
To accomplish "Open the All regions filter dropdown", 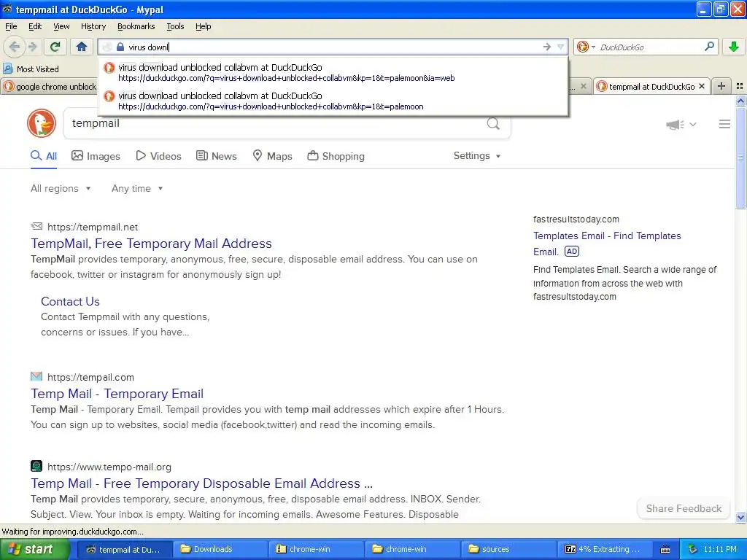I will pyautogui.click(x=61, y=189).
